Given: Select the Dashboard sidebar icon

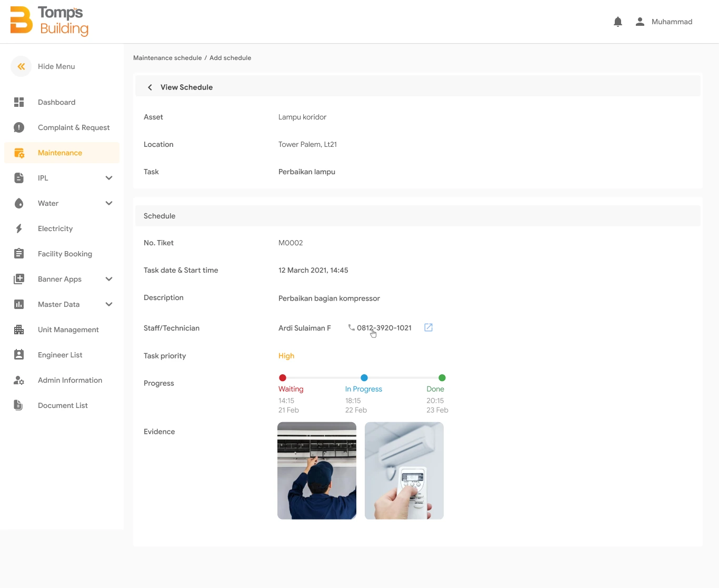Looking at the screenshot, I should [19, 102].
